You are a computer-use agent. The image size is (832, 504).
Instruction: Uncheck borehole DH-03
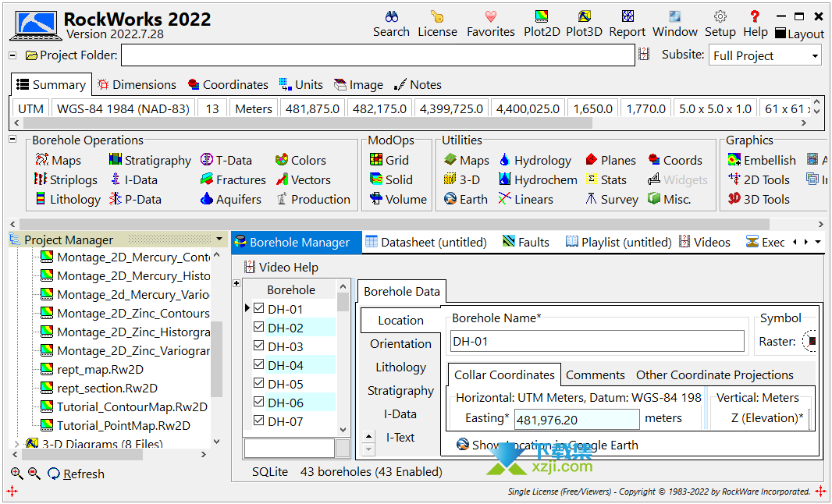[x=259, y=346]
